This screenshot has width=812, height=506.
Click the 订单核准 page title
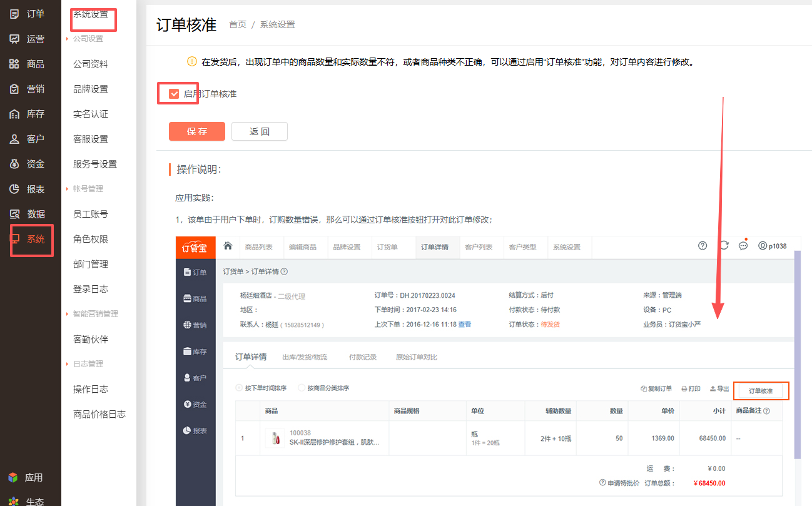(x=186, y=24)
